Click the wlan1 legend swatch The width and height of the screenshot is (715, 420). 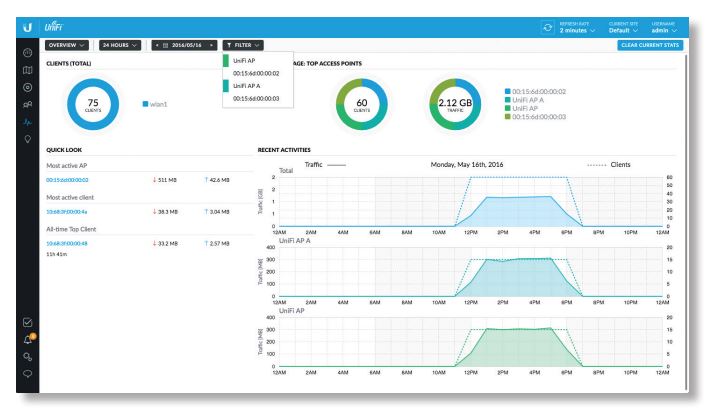(145, 104)
